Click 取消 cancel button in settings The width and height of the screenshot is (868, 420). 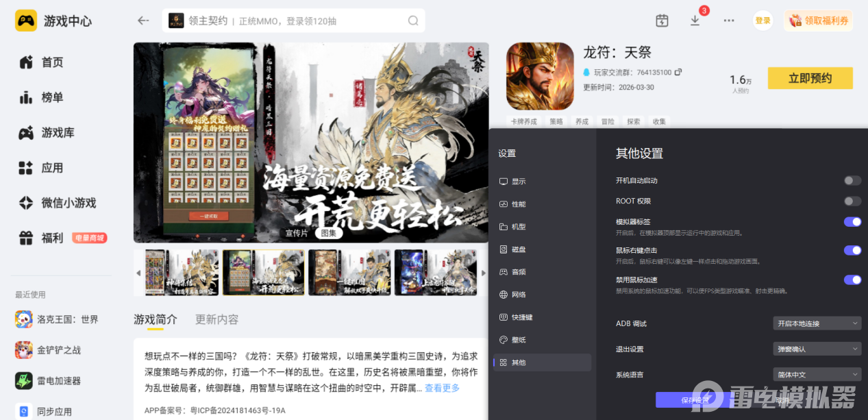click(x=783, y=400)
